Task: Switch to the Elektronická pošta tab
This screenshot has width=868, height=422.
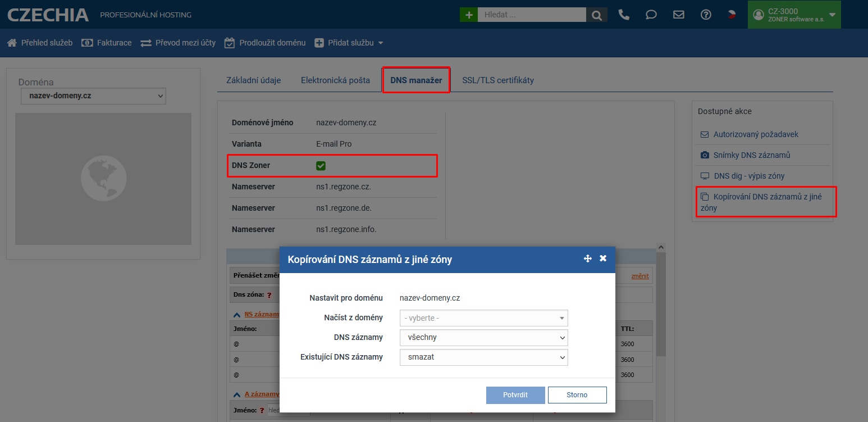Action: tap(335, 80)
